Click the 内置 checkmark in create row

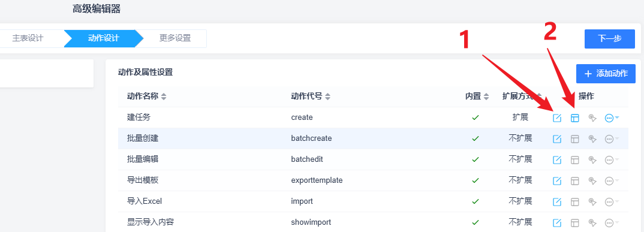coord(476,117)
